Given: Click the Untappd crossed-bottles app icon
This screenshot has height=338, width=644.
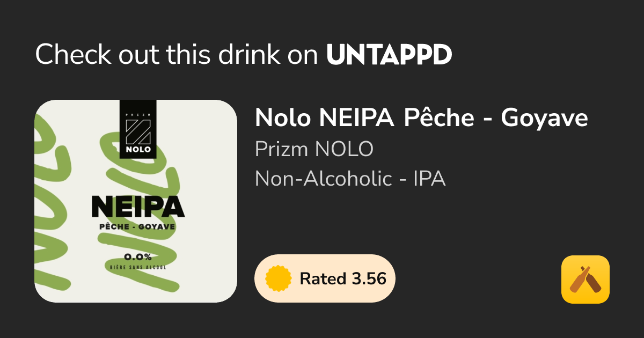Looking at the screenshot, I should click(x=585, y=280).
